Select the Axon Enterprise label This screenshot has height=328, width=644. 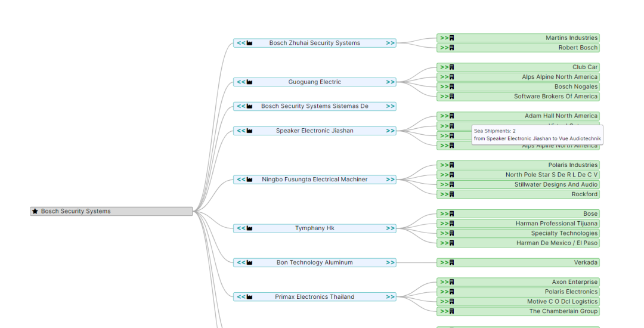pos(575,282)
